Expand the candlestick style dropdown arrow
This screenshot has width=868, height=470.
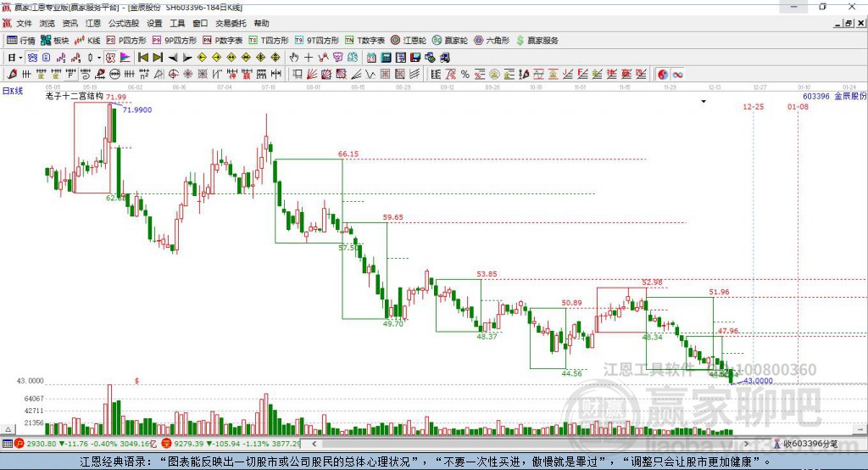point(100,58)
